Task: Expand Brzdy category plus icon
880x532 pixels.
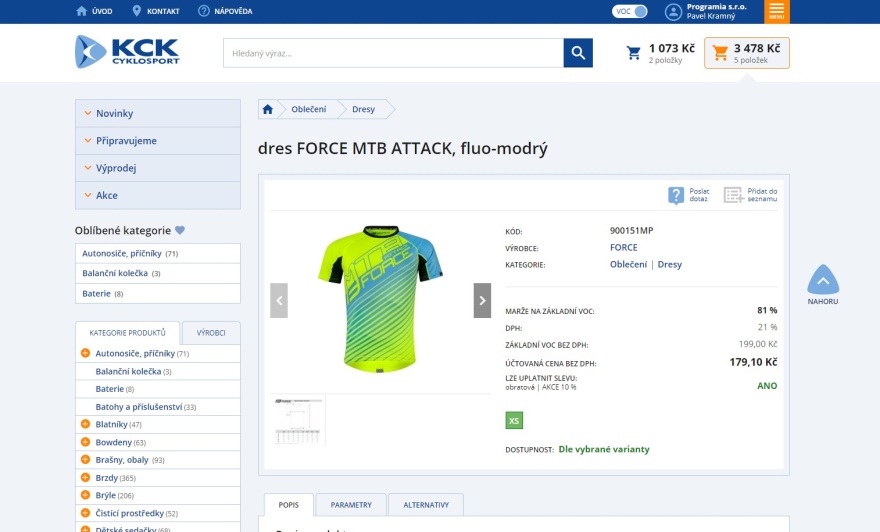Action: (x=85, y=478)
